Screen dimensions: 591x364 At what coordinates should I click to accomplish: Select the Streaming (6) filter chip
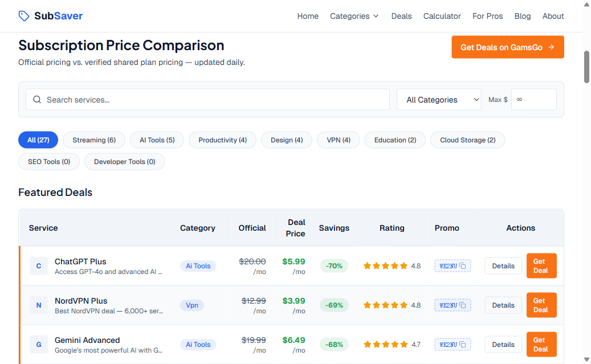94,140
